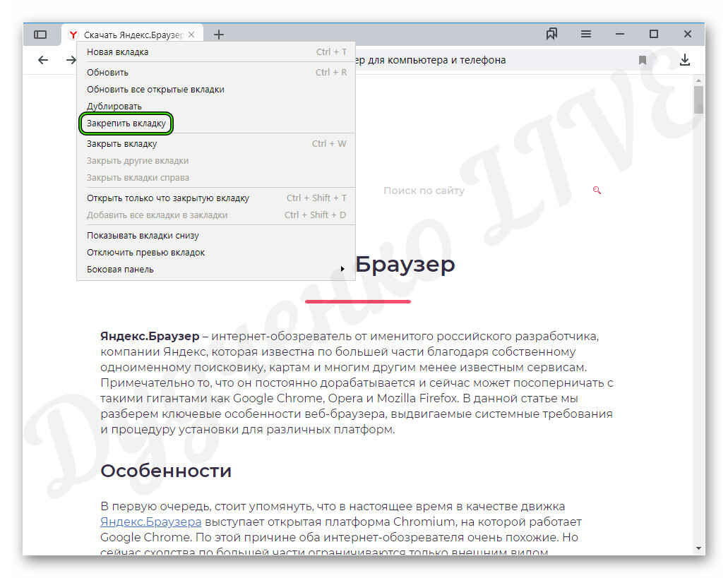Screen dimensions: 728x578
Task: Click the scrollbar down arrow
Action: 699,548
